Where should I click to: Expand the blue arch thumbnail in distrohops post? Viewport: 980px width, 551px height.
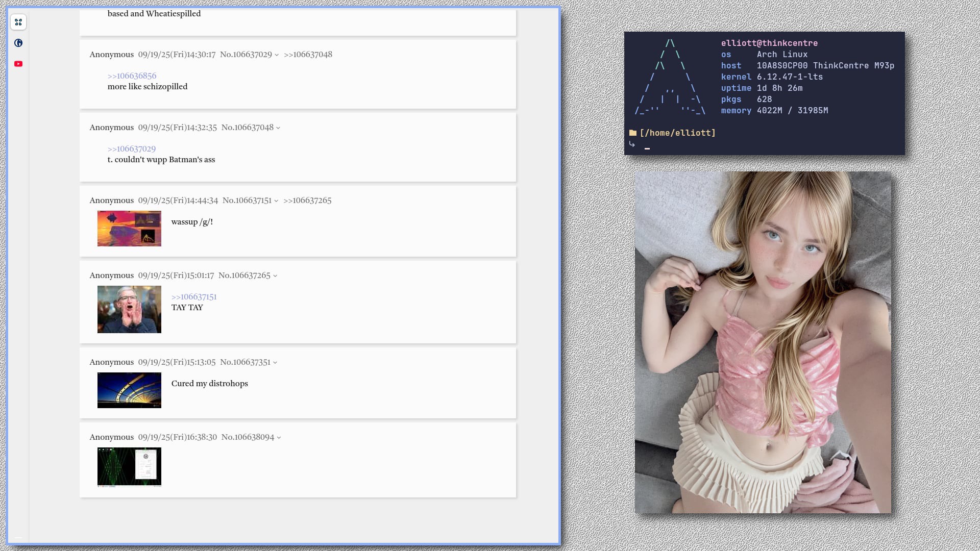[129, 390]
